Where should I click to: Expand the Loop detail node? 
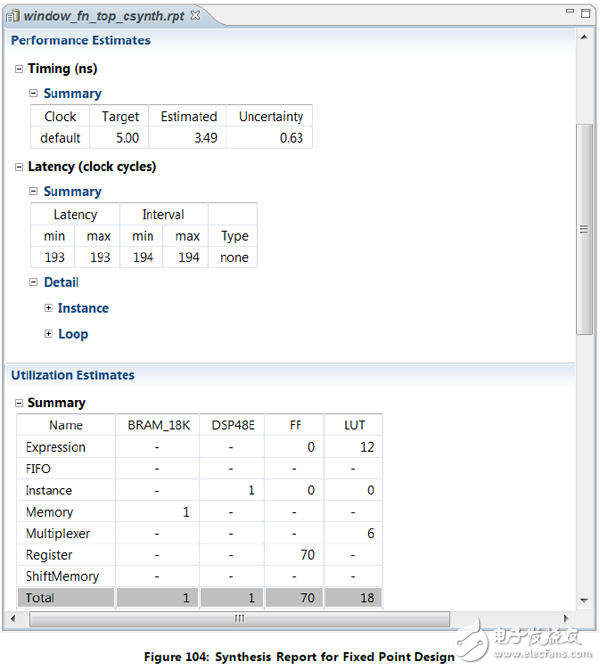point(48,334)
